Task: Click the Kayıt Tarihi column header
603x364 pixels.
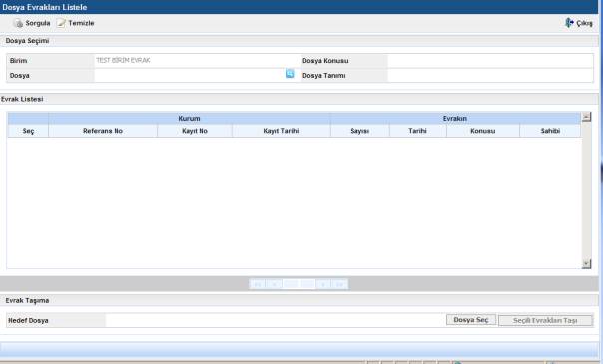Action: (282, 131)
